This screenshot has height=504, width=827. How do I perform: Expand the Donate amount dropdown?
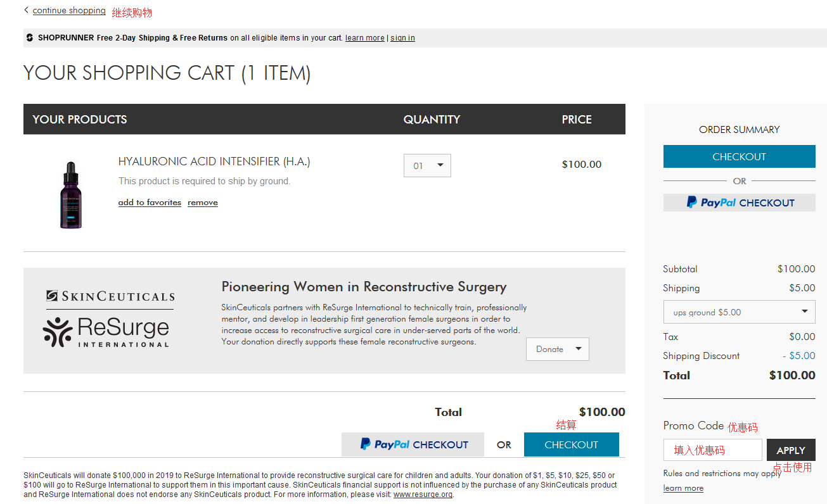click(558, 350)
